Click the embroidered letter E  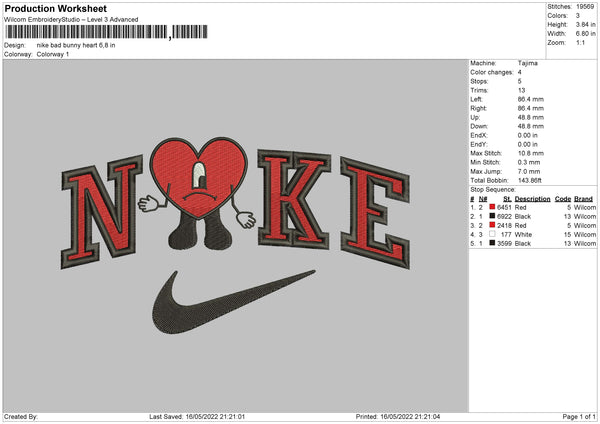coord(375,213)
